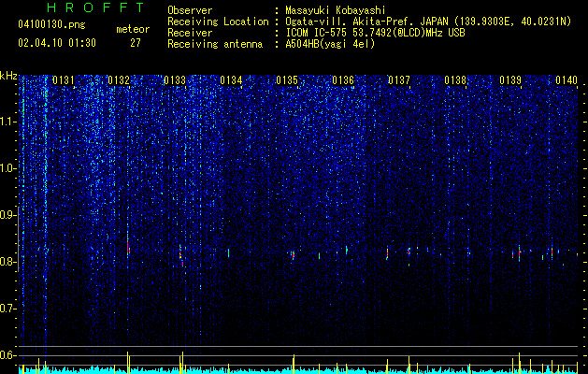588x374 pixels.
Task: Click the 0134 time marker
Action: click(x=231, y=79)
